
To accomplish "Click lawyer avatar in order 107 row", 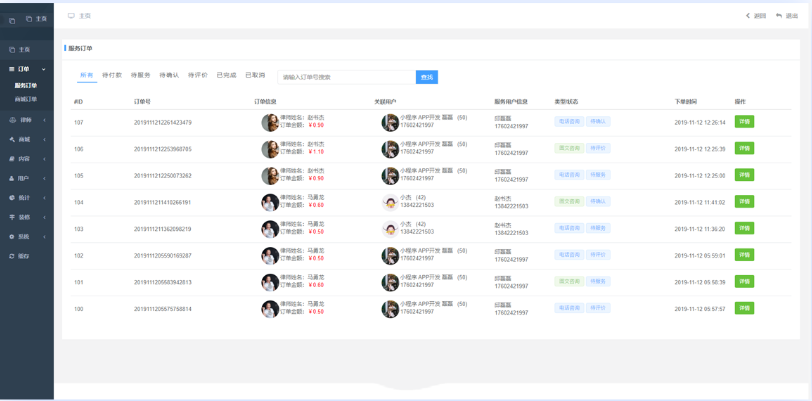I will [270, 122].
